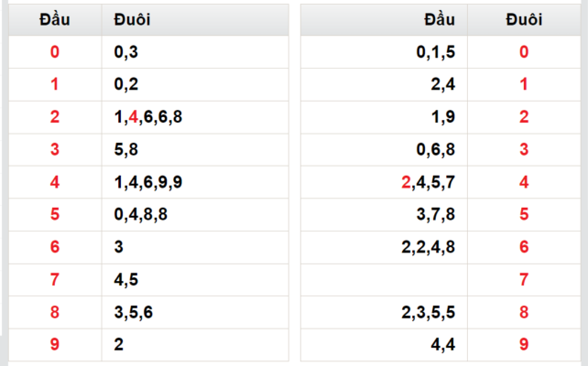Select red 9 in left Đầu column

[55, 344]
